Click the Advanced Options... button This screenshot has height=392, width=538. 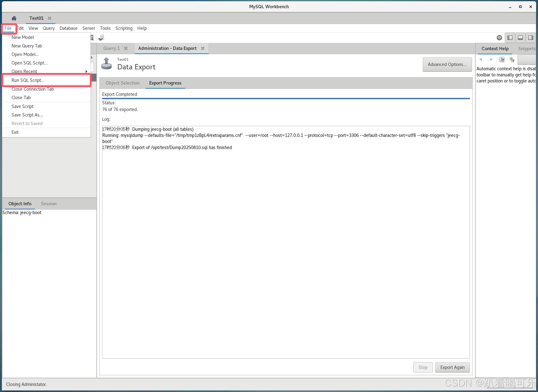pos(447,64)
